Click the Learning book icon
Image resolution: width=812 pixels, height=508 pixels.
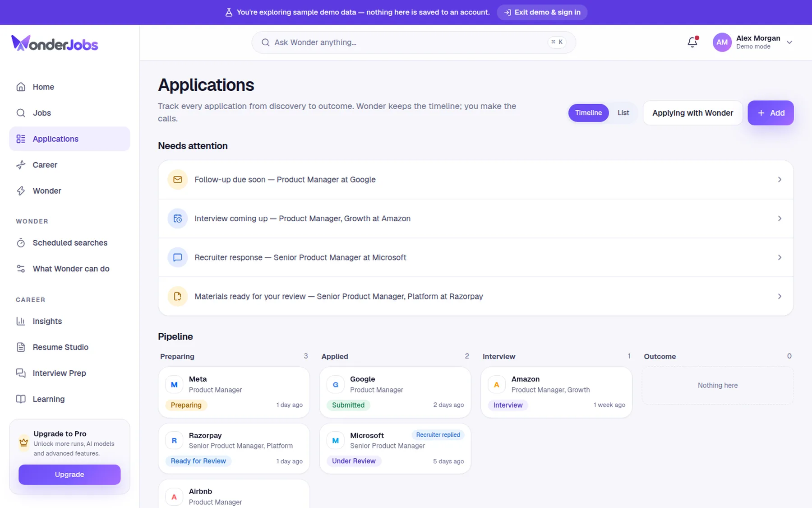point(21,399)
